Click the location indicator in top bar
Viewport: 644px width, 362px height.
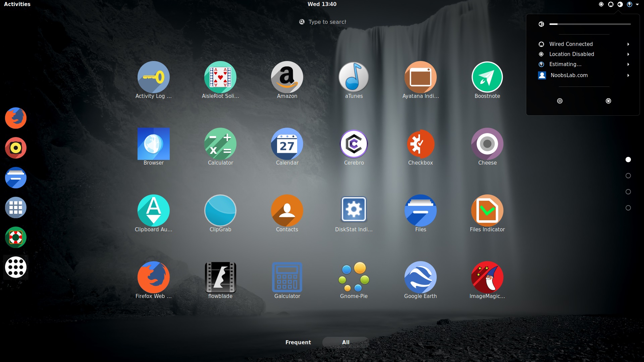click(601, 4)
